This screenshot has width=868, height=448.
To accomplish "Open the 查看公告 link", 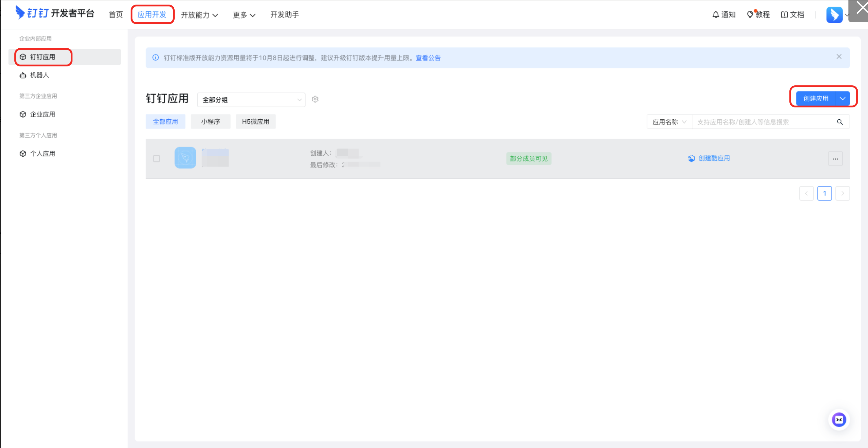I will click(428, 58).
